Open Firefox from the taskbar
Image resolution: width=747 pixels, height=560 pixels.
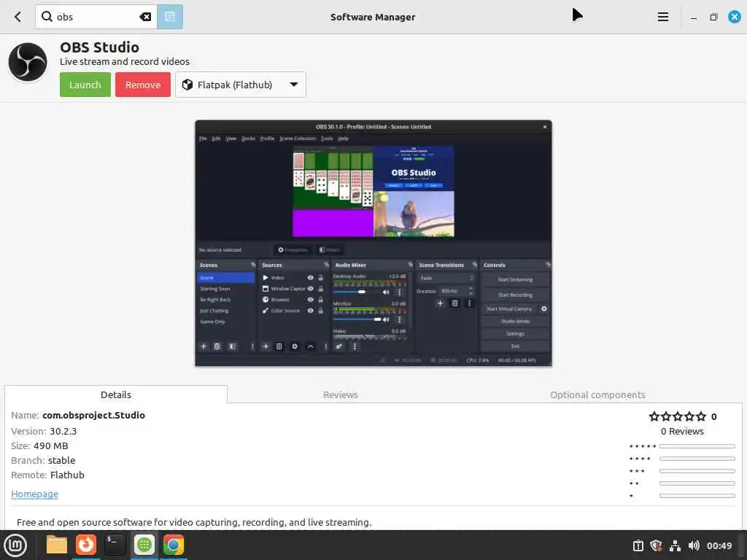click(x=86, y=545)
